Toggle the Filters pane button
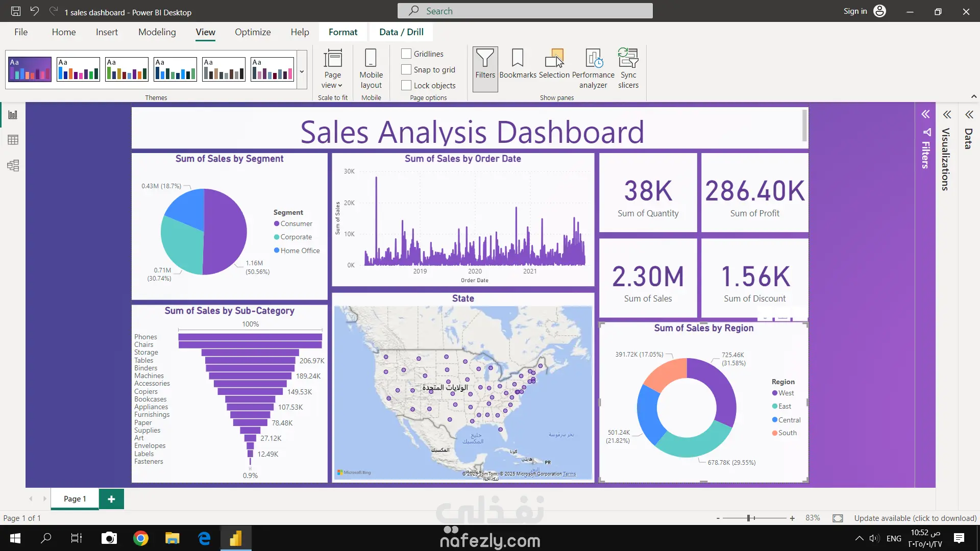 (x=485, y=68)
